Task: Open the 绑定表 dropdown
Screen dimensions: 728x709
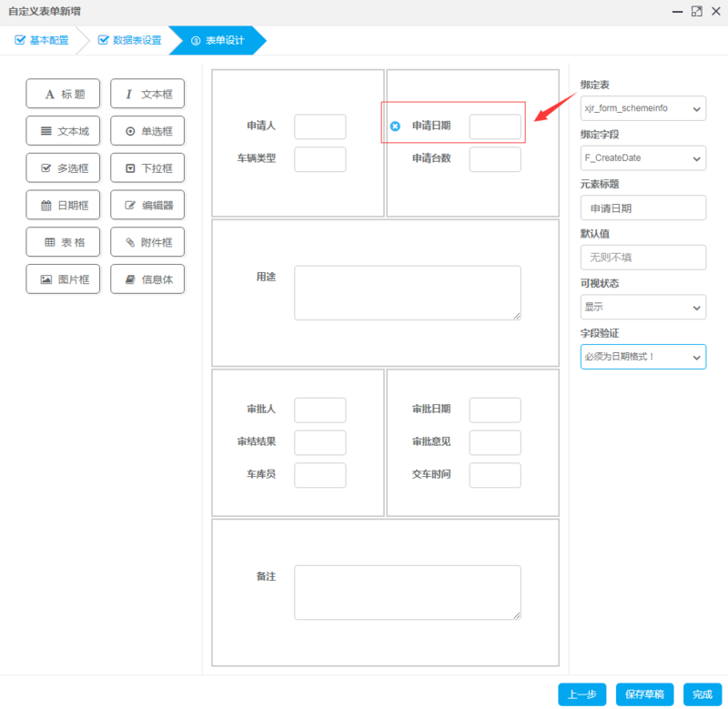Action: 642,108
